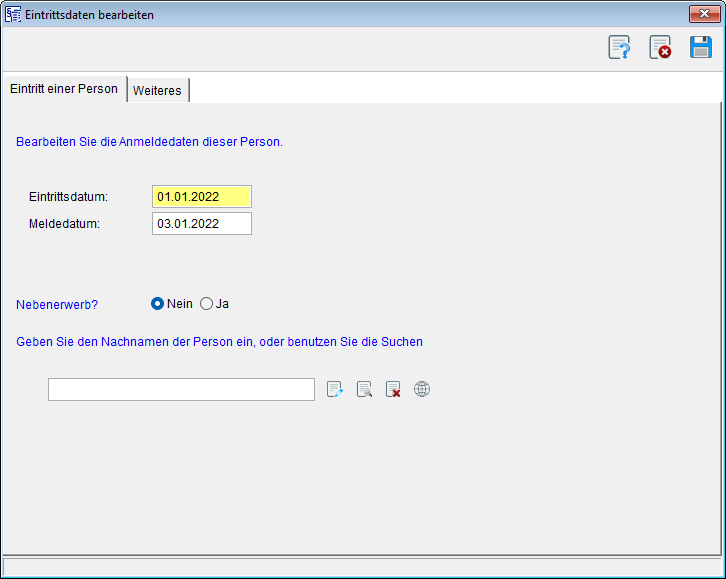Click the cancel document icon with red X
Viewport: 726px width, 579px height.
coord(660,47)
